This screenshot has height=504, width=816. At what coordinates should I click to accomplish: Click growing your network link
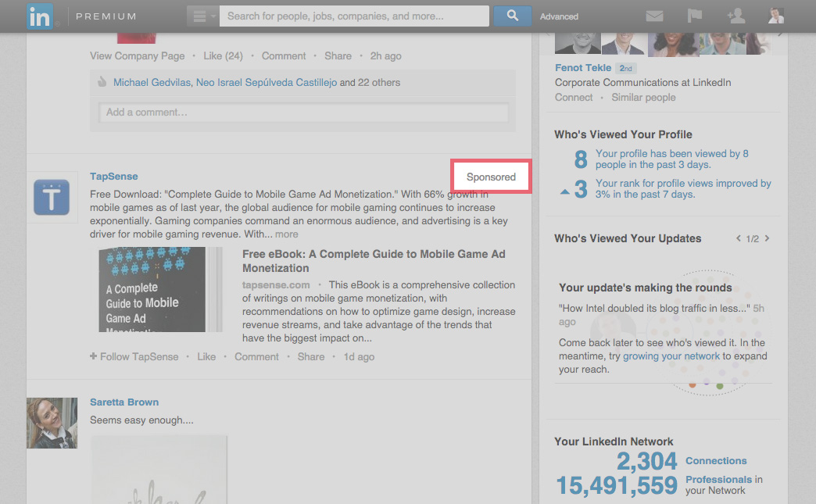(671, 356)
